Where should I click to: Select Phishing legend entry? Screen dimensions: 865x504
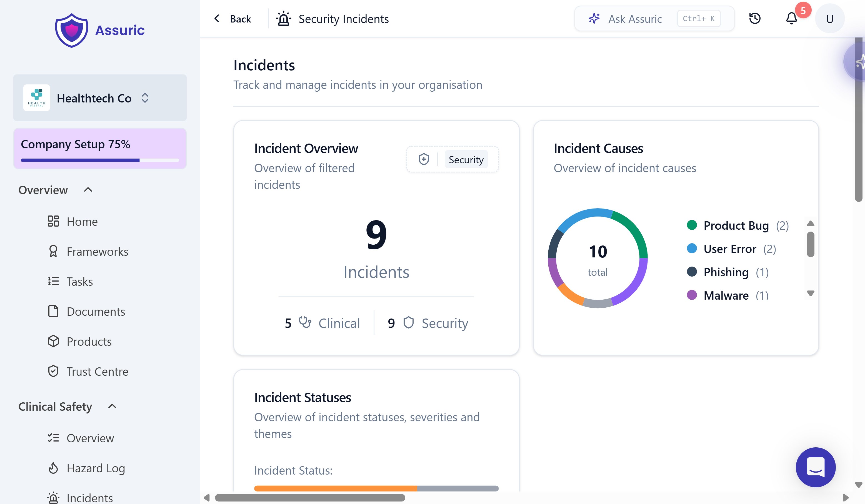tap(727, 272)
